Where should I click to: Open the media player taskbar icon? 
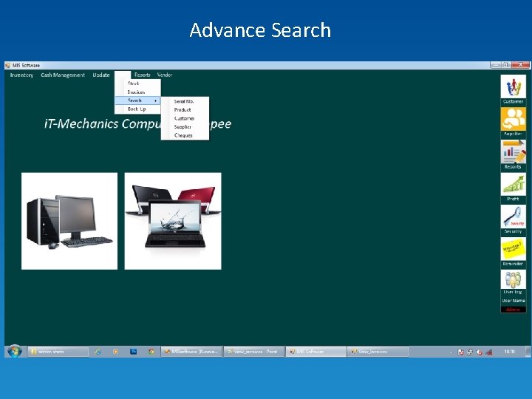click(x=116, y=352)
